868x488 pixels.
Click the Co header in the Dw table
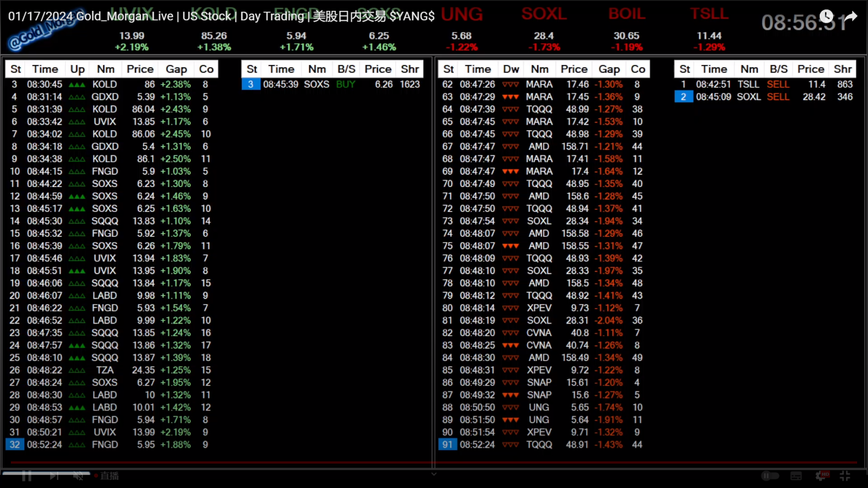[638, 69]
